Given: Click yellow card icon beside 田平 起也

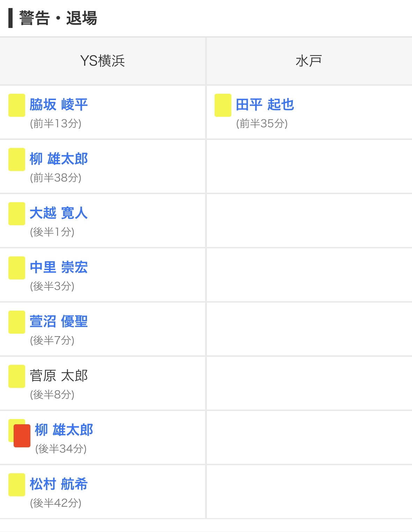Looking at the screenshot, I should coord(223,105).
